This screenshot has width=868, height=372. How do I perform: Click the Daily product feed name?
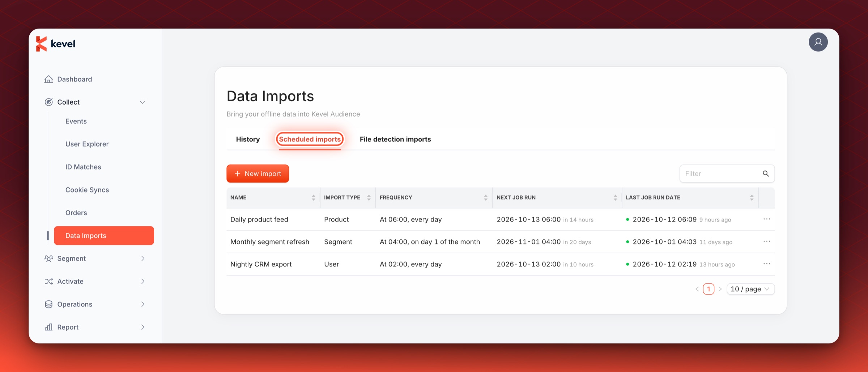tap(259, 219)
